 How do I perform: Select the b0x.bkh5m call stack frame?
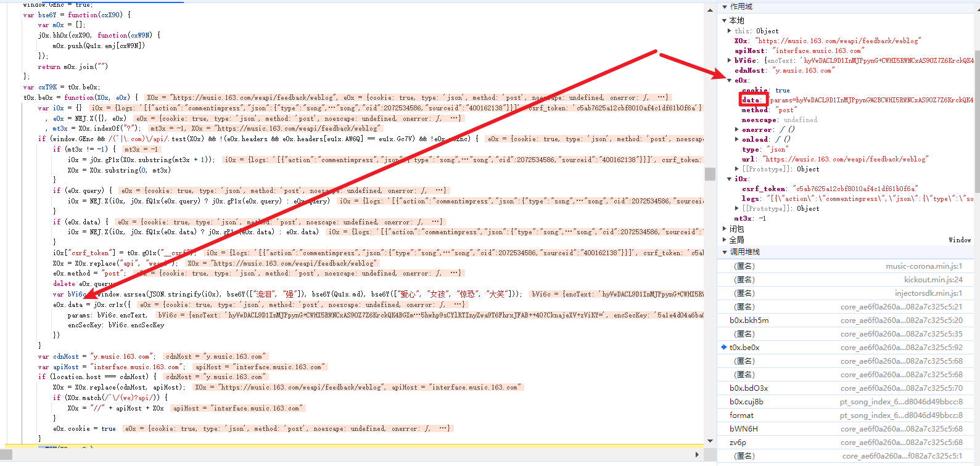tap(846, 321)
